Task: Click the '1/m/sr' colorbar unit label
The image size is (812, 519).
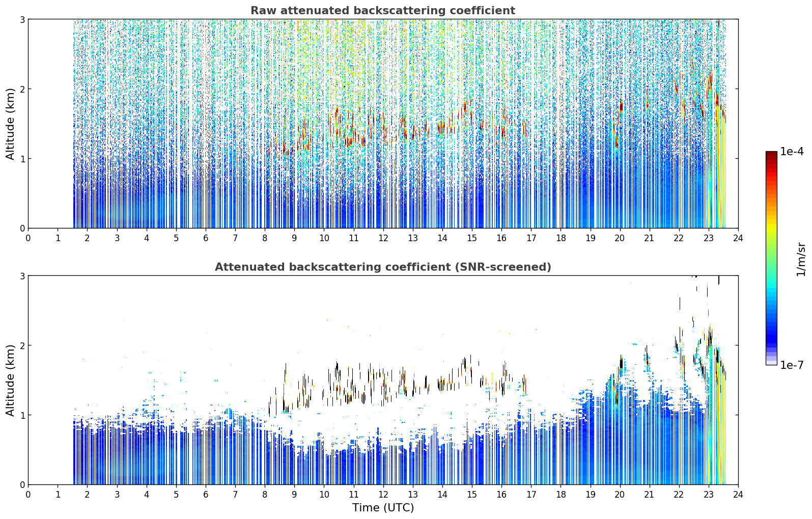Action: (801, 258)
